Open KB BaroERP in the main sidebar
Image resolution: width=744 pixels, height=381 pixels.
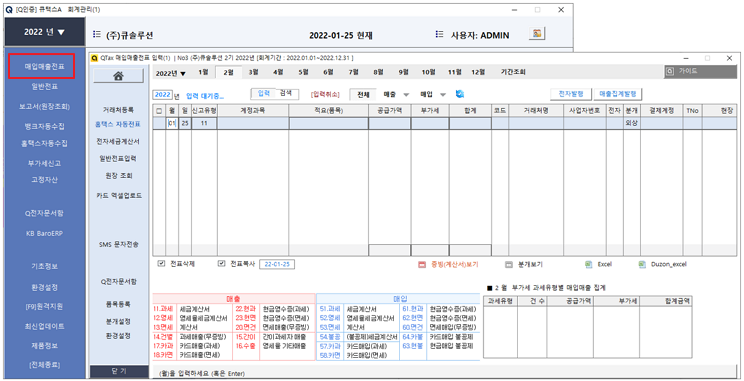[x=44, y=233]
